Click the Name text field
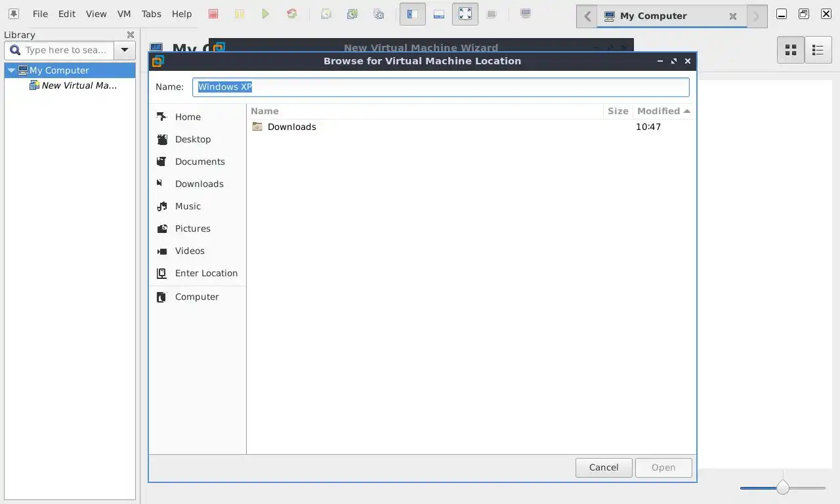840x504 pixels. point(440,87)
